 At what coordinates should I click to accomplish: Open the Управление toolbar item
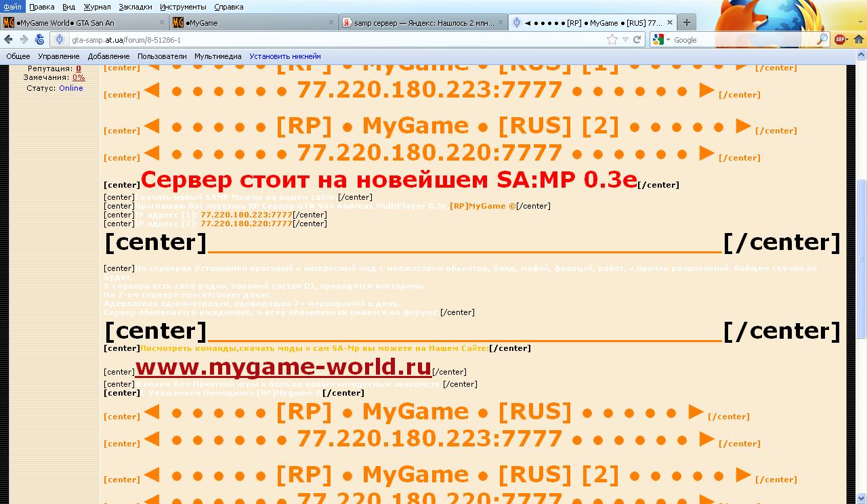click(59, 56)
